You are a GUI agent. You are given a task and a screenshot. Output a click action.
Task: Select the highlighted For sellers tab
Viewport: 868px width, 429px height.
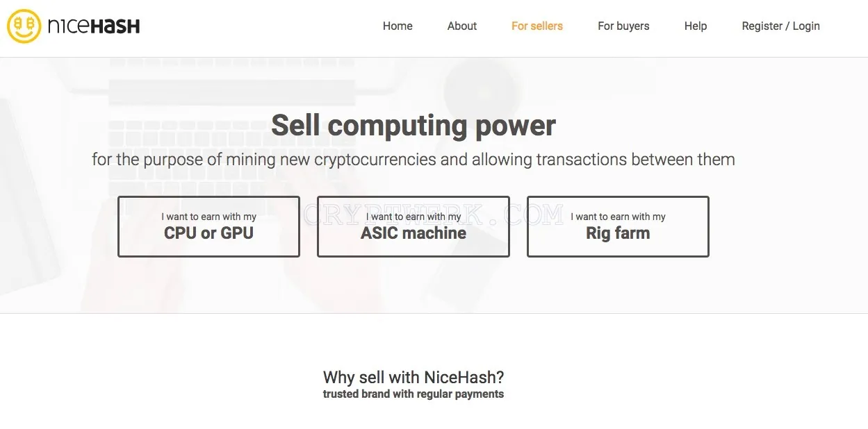click(x=537, y=26)
